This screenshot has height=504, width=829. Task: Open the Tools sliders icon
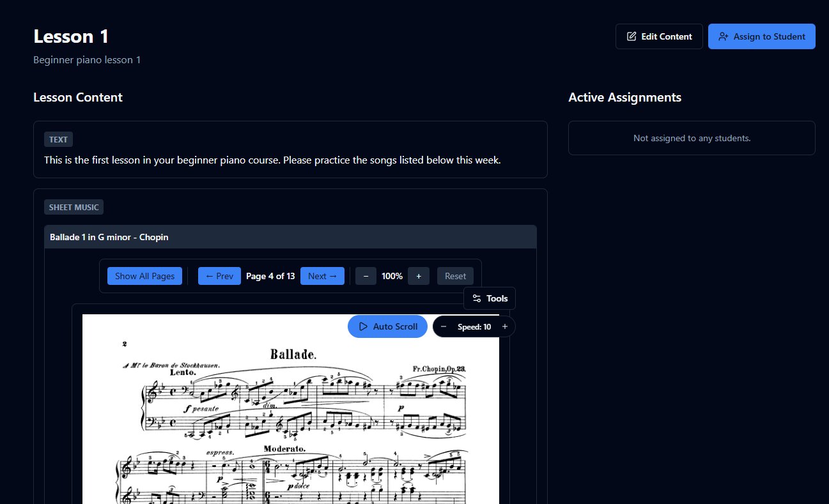click(477, 298)
